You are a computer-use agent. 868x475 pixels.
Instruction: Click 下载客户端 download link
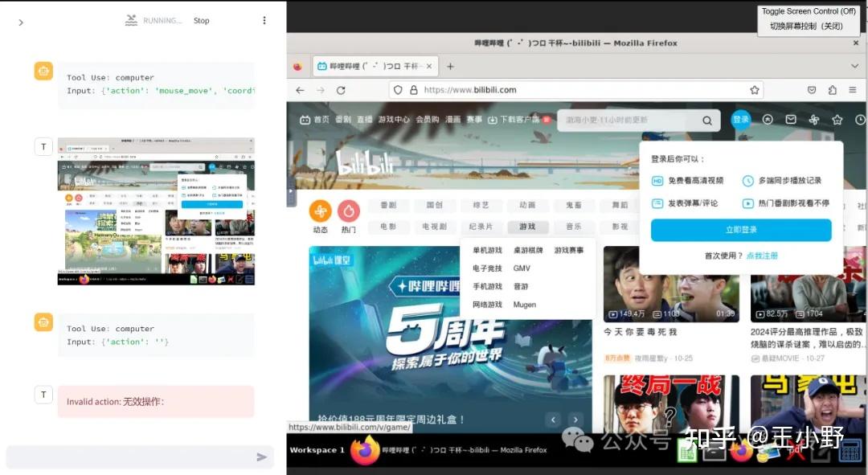click(515, 120)
